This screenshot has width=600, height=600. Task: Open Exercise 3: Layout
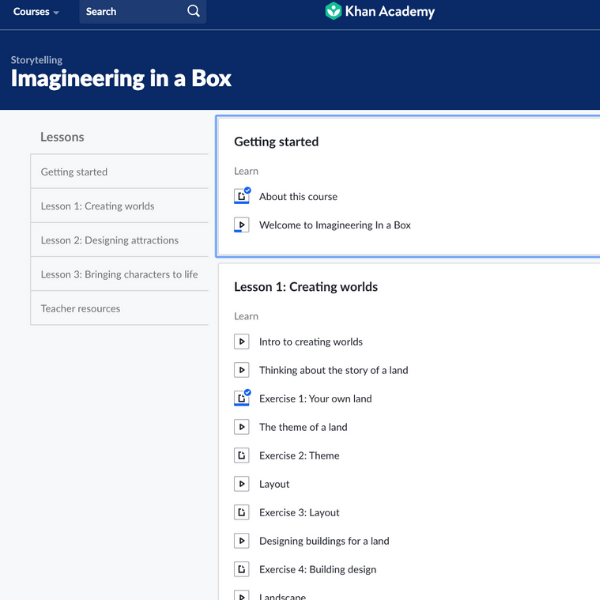[x=299, y=512]
